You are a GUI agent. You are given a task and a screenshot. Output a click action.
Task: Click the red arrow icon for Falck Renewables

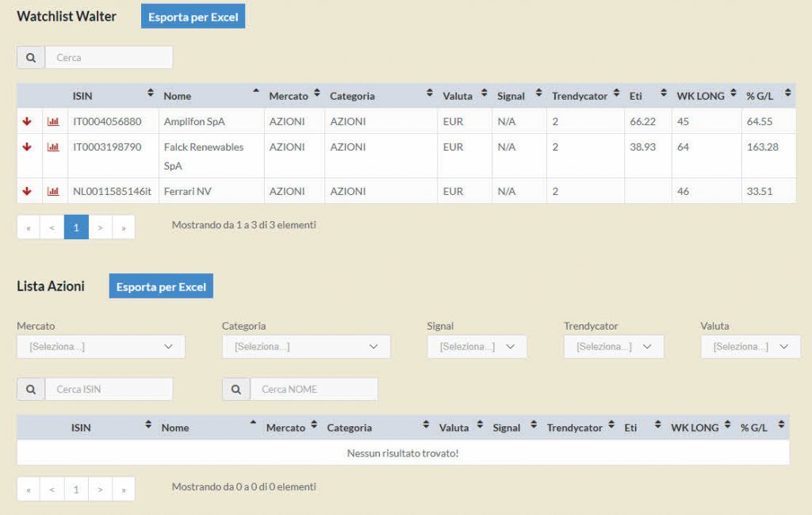27,147
